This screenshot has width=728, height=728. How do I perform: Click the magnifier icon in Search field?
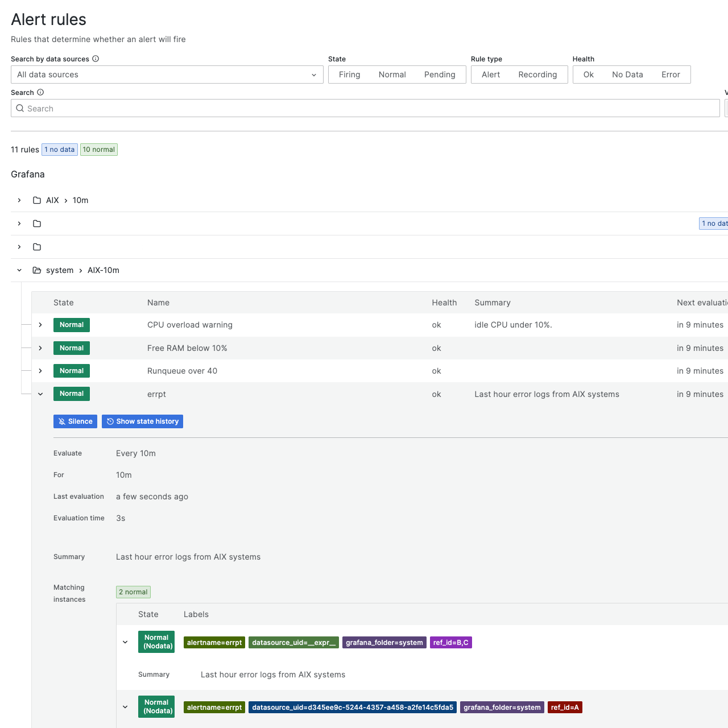20,108
